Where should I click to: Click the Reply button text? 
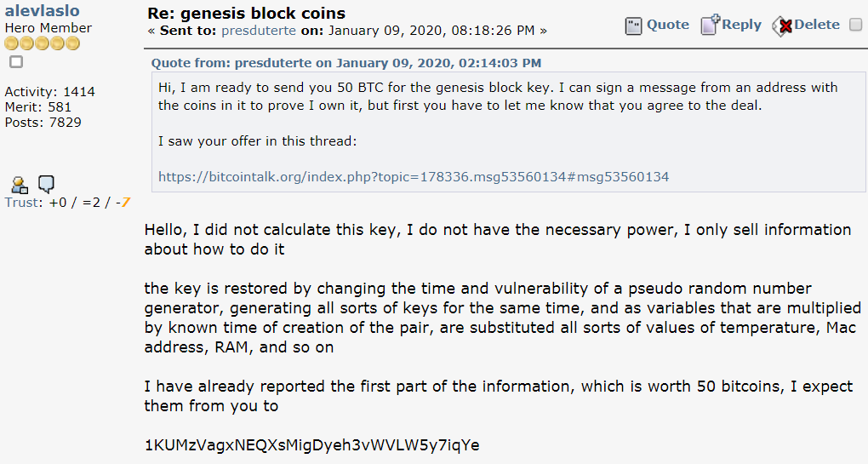pos(741,25)
